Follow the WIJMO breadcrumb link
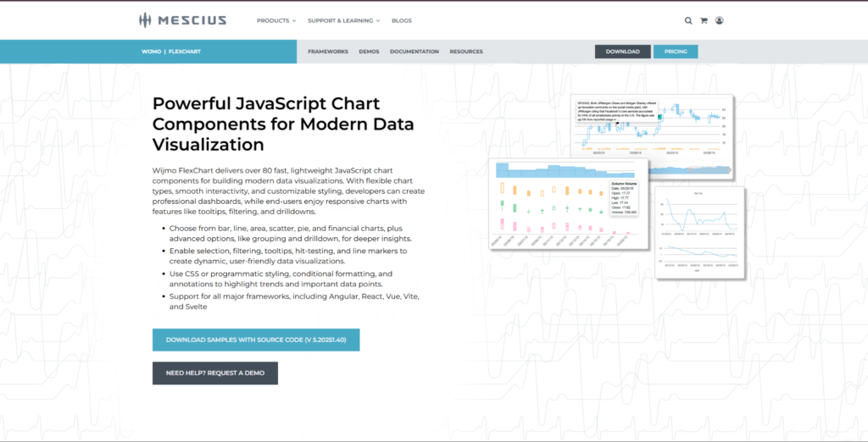 tap(151, 52)
